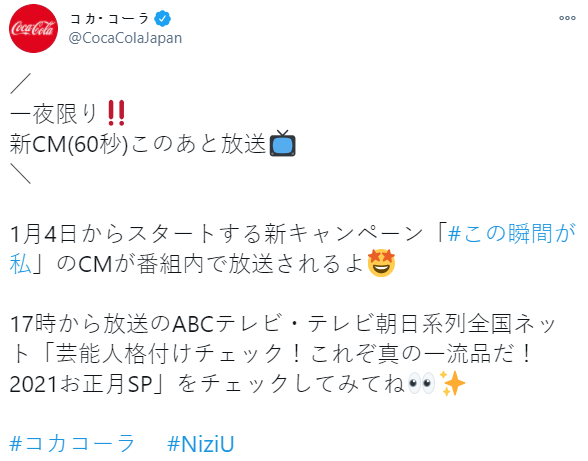Click the 芸能人格付けチェック program title text
Image resolution: width=588 pixels, height=461 pixels.
[x=169, y=354]
